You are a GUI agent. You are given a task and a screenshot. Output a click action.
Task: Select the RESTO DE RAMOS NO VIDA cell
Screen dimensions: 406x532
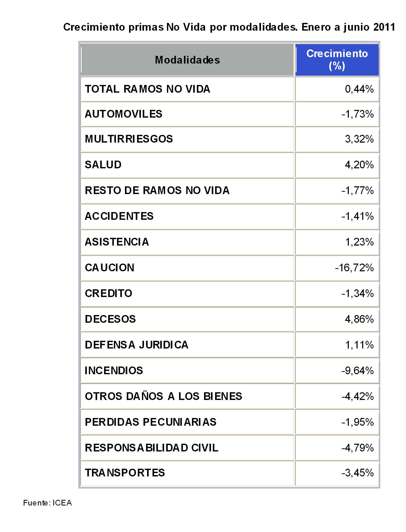click(x=157, y=190)
